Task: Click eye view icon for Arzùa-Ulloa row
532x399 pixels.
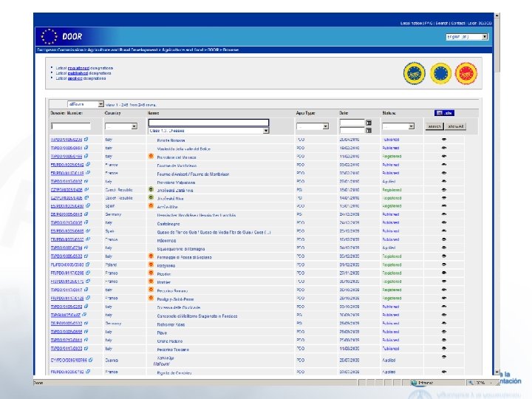Action: (x=444, y=206)
